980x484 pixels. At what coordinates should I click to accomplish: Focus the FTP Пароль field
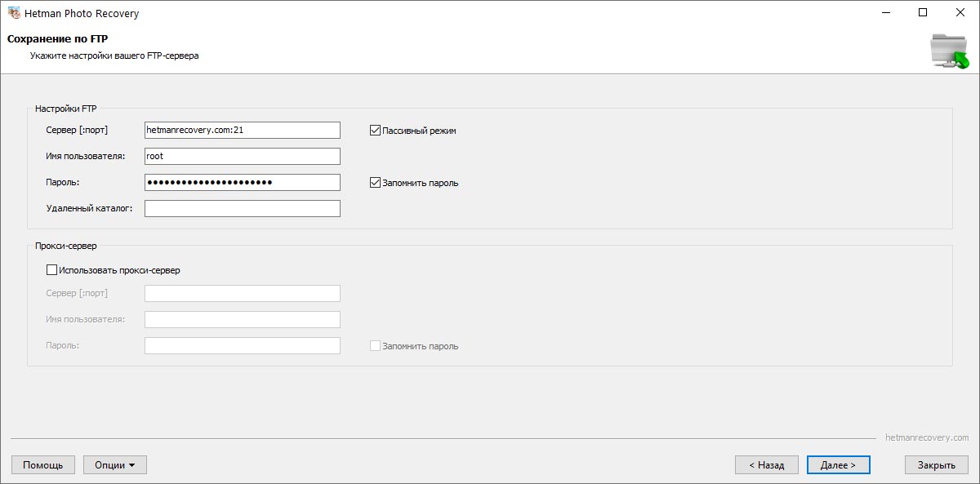click(242, 182)
